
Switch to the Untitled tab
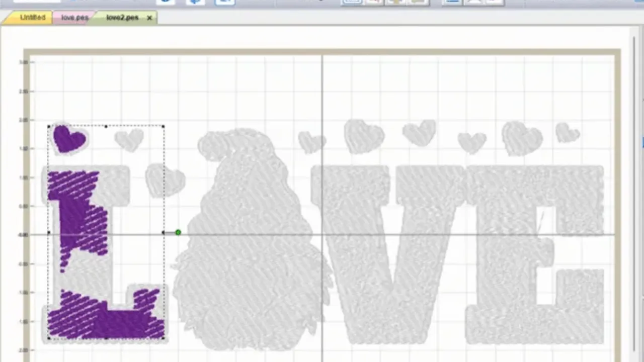[32, 18]
